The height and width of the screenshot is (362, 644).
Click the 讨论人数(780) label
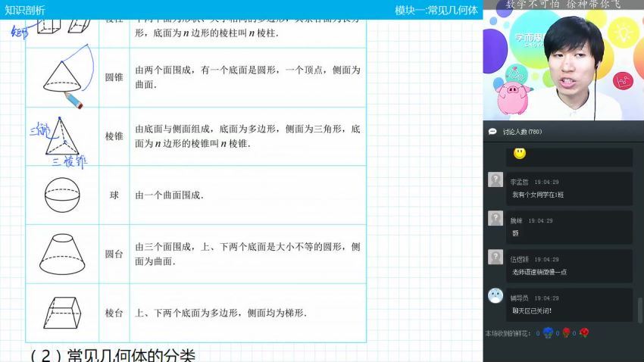click(522, 132)
